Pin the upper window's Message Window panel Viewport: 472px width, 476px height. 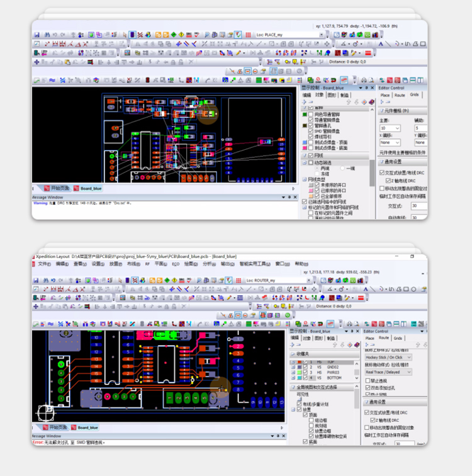tap(289, 197)
